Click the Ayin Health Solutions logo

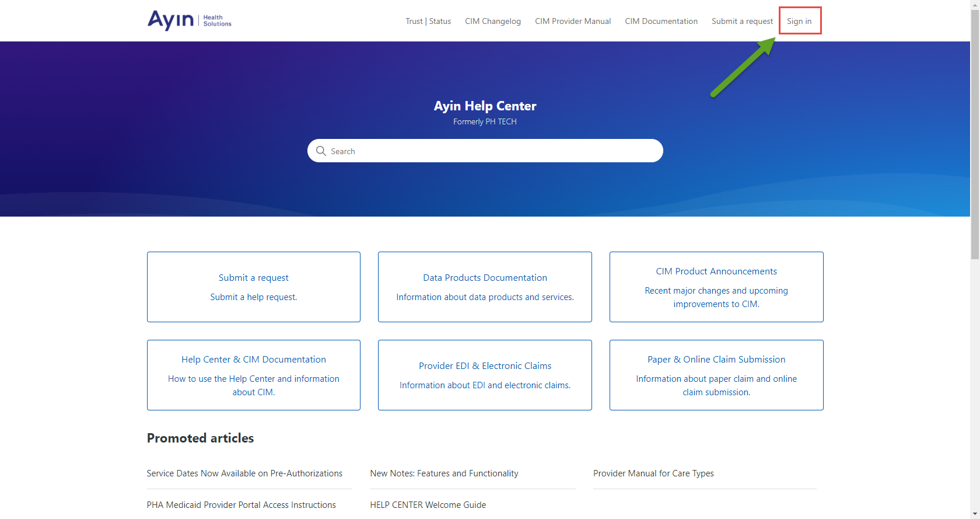190,20
